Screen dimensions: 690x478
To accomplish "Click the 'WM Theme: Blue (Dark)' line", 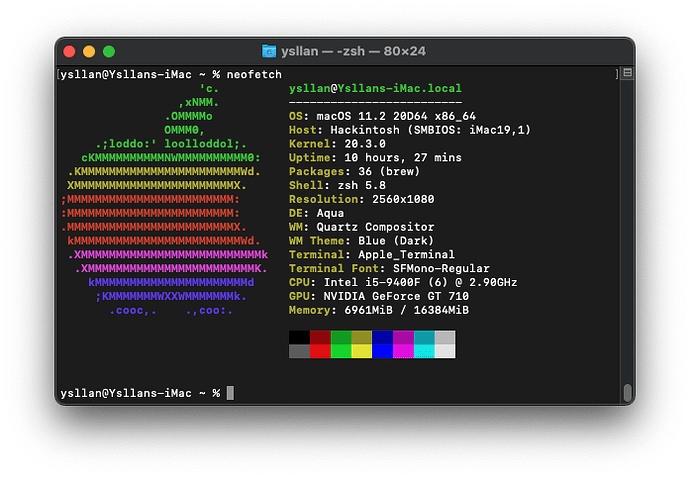I will click(361, 241).
